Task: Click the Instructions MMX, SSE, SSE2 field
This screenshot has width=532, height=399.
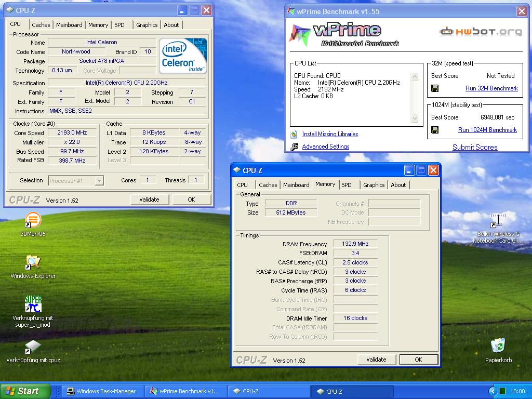Action: tap(127, 111)
